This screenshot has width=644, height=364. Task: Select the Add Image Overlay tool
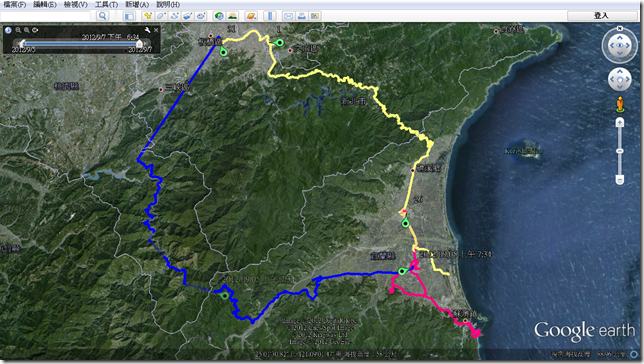(x=187, y=16)
